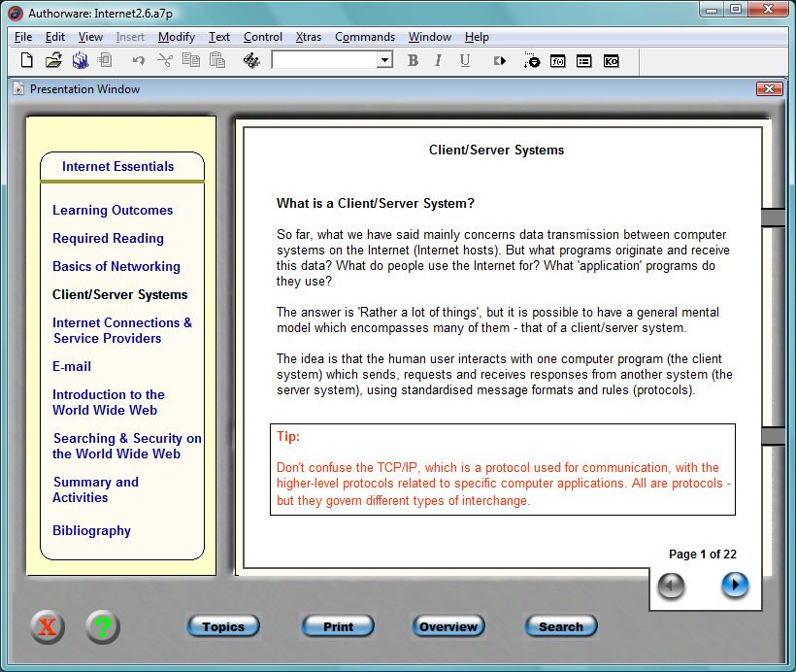Image resolution: width=796 pixels, height=672 pixels.
Task: Go to the previous page arrow
Action: [x=671, y=586]
